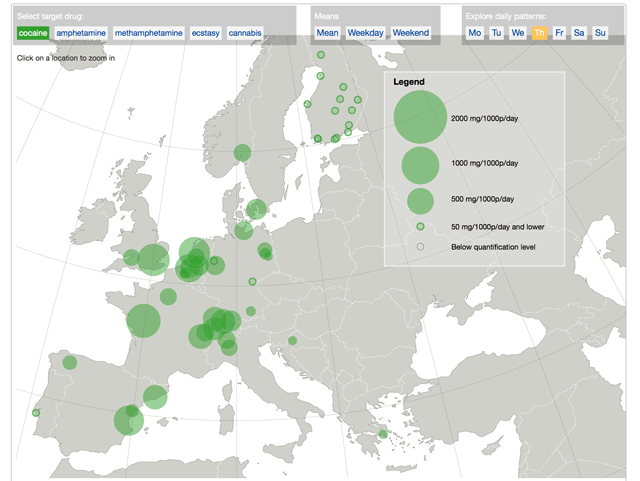Switch to Weekday means
Image resolution: width=640 pixels, height=481 pixels.
click(x=365, y=33)
